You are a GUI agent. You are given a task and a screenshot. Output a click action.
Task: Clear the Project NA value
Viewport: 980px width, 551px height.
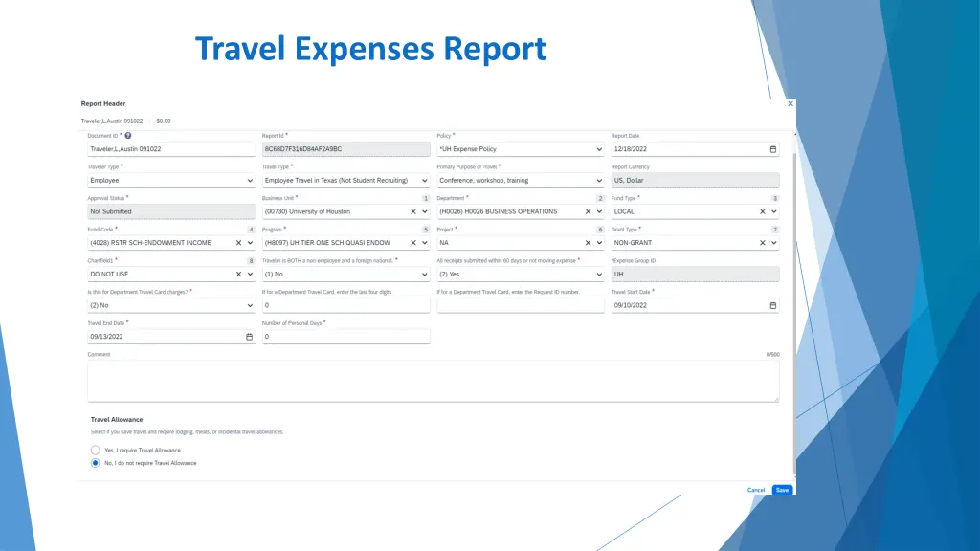[588, 243]
